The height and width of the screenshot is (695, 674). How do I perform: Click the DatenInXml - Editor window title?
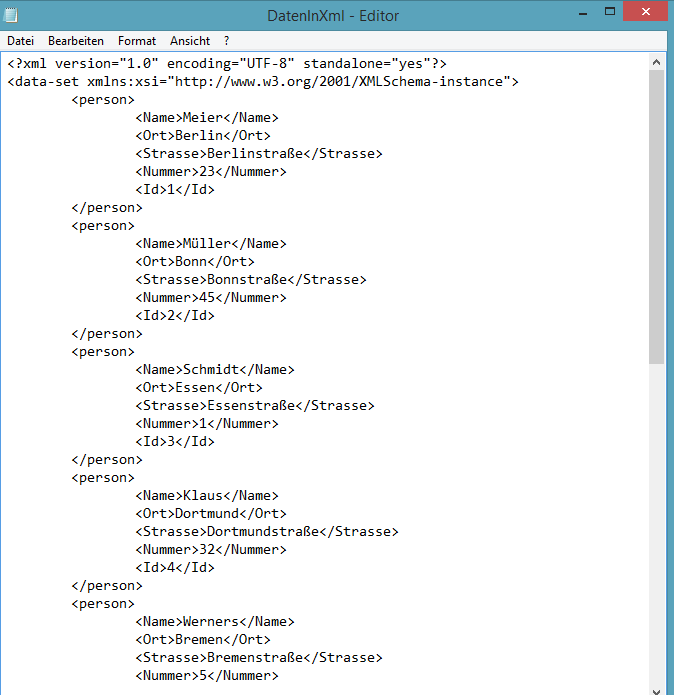(333, 16)
